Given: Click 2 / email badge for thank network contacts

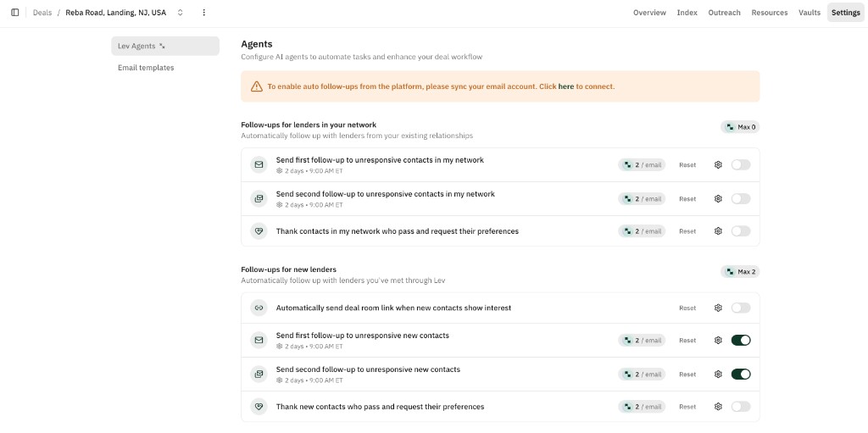Looking at the screenshot, I should pos(642,230).
